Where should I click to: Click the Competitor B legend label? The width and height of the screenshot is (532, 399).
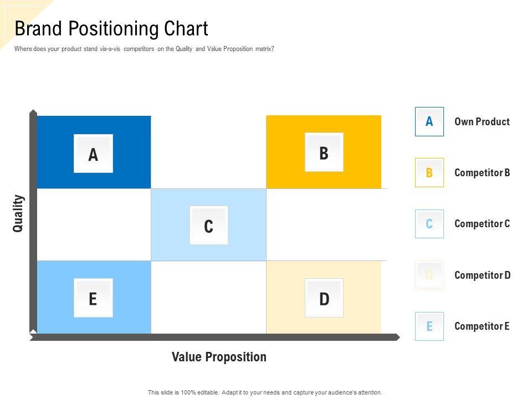(482, 172)
